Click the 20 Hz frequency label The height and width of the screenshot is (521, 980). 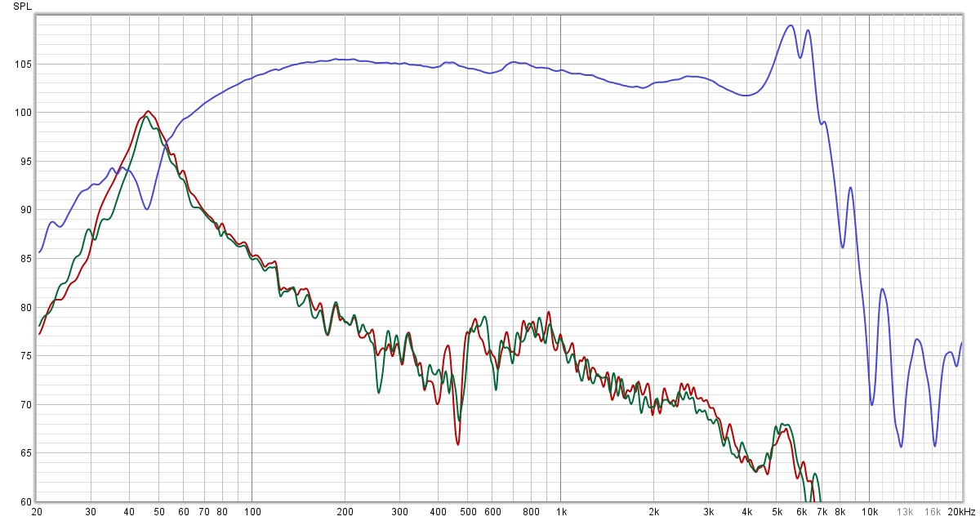[37, 512]
